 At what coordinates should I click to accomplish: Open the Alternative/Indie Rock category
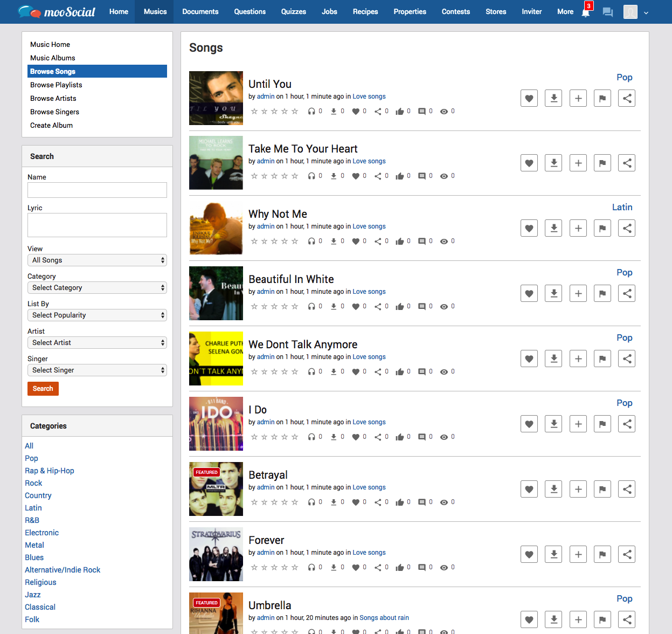click(63, 570)
